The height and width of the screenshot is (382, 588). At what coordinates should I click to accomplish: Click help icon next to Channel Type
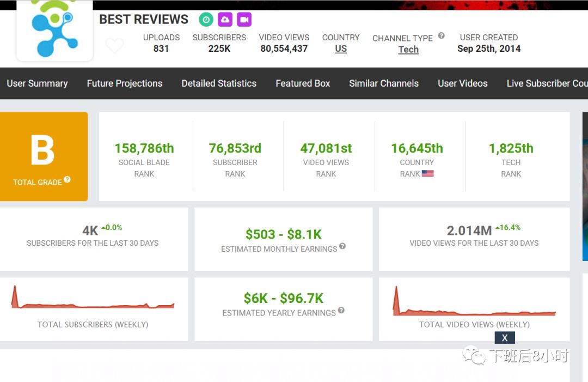click(x=442, y=36)
